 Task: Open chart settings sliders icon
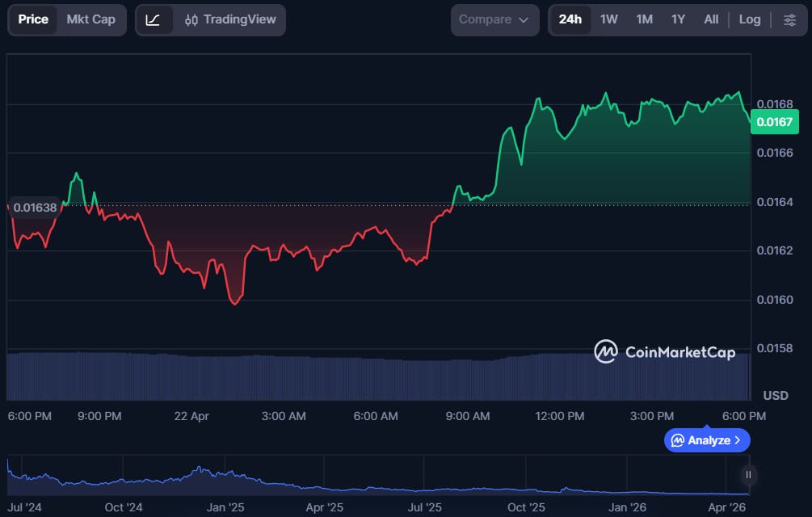pyautogui.click(x=789, y=19)
